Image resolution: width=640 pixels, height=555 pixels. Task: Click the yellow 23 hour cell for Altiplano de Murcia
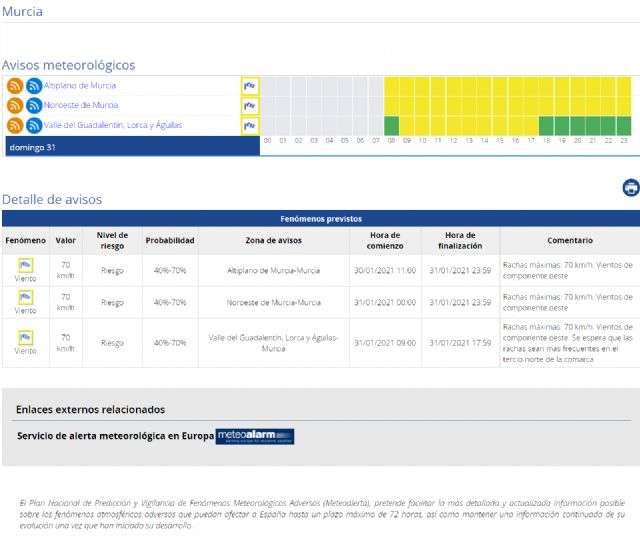(623, 86)
